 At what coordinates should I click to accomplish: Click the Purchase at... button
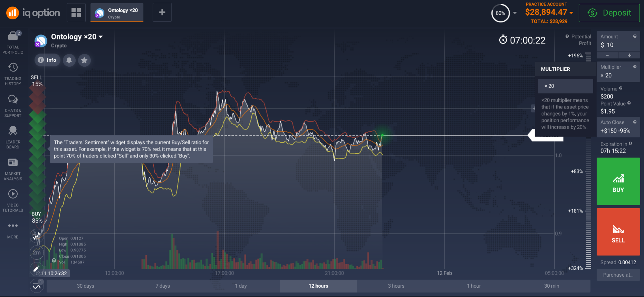coord(618,275)
